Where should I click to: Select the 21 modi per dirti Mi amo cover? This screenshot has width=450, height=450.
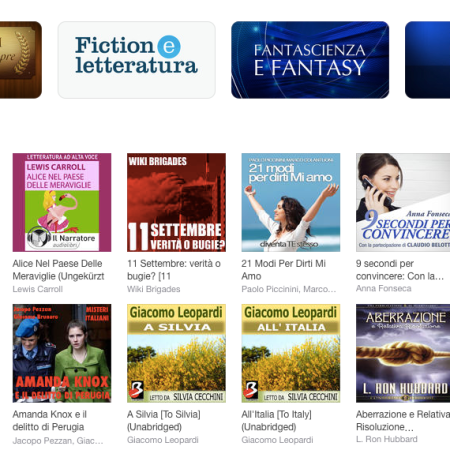pos(291,202)
